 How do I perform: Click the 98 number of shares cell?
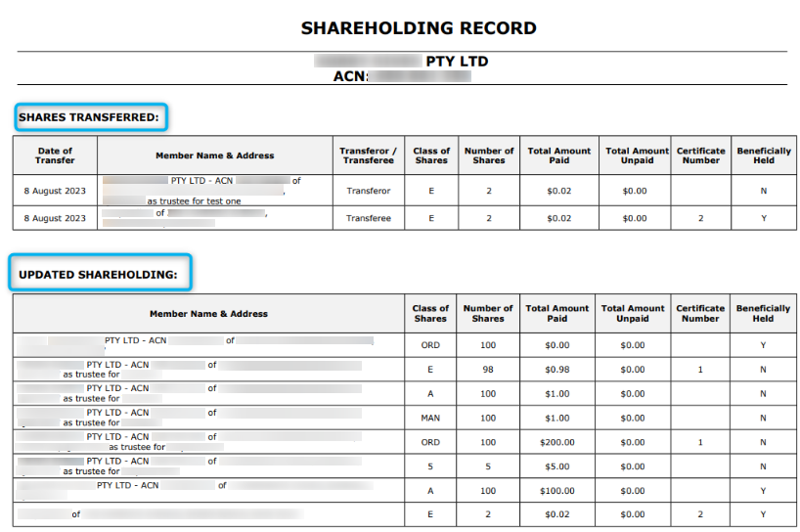(488, 369)
